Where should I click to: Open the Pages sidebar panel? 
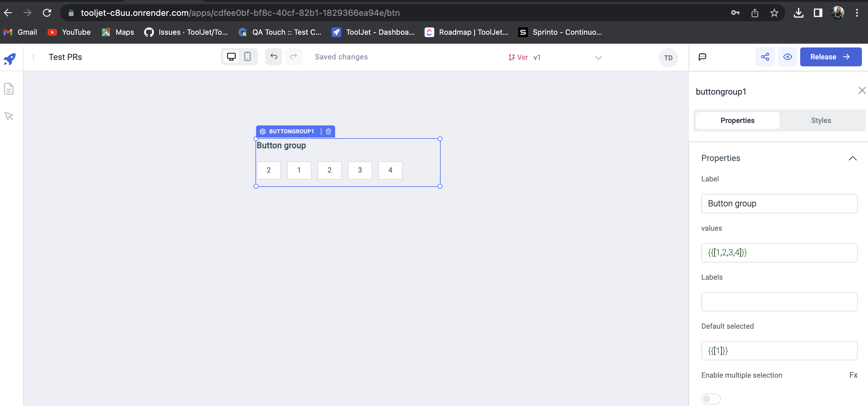9,89
